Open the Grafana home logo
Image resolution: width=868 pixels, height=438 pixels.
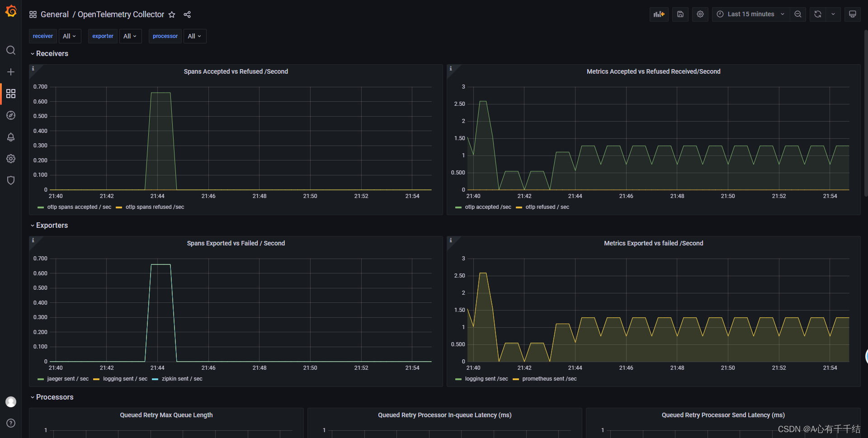[11, 11]
